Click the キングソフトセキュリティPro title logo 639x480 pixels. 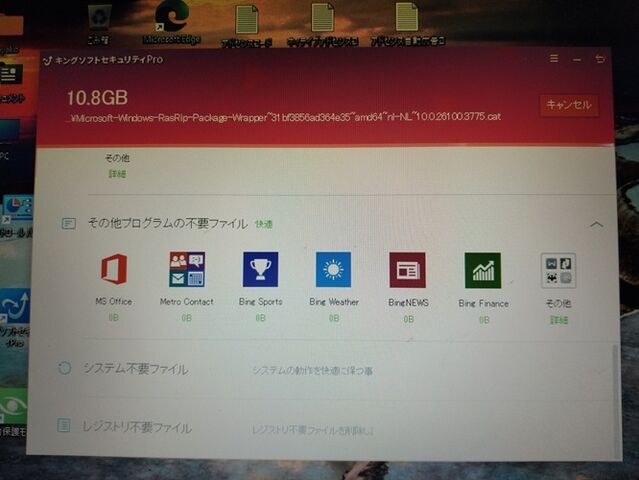pyautogui.click(x=103, y=60)
